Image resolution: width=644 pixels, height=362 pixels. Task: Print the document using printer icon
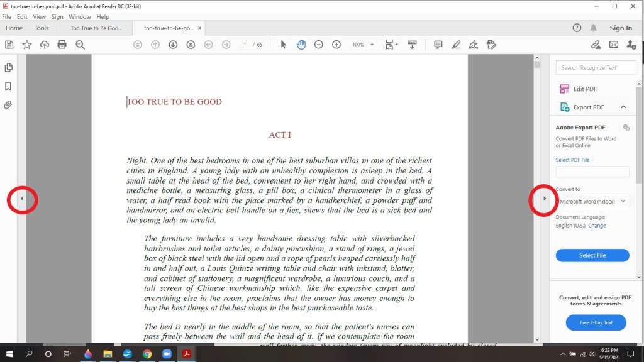pyautogui.click(x=62, y=45)
